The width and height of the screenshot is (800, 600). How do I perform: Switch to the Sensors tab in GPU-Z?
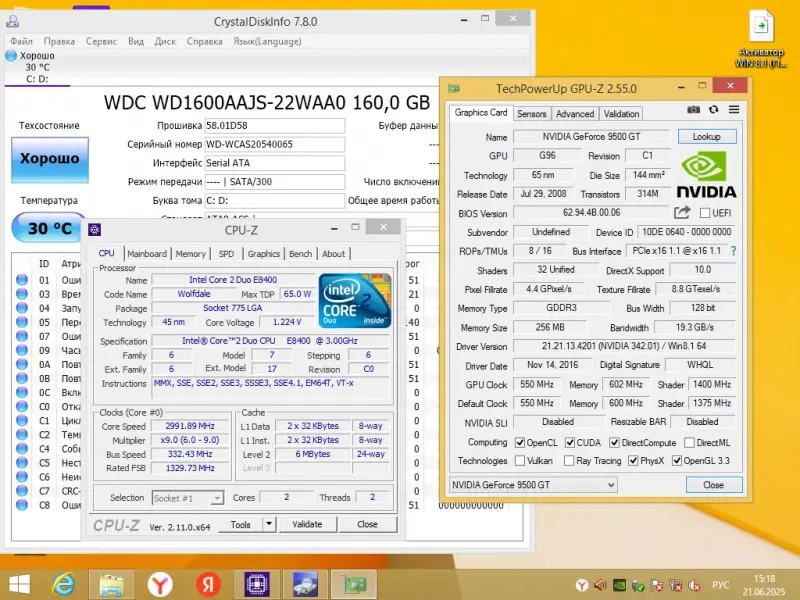tap(532, 114)
